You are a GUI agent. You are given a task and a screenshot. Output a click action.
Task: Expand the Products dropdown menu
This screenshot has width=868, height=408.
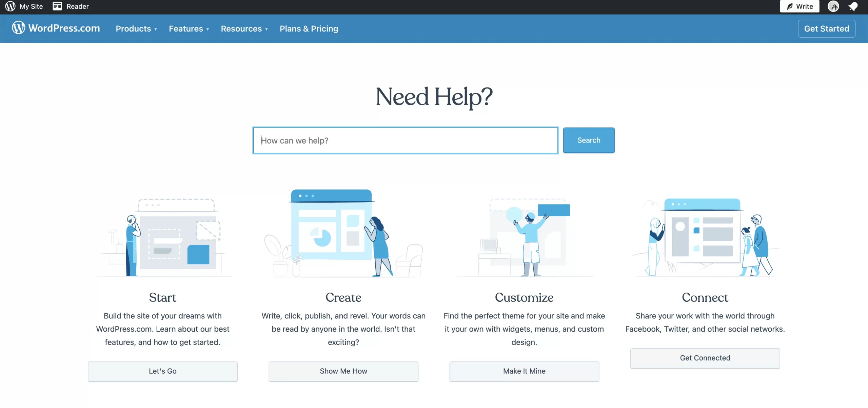(137, 28)
